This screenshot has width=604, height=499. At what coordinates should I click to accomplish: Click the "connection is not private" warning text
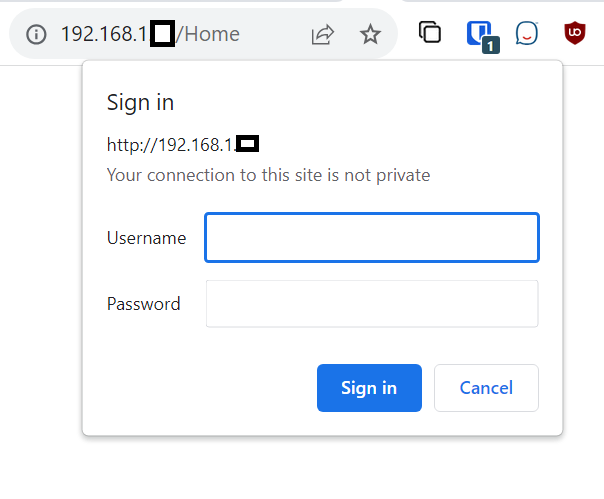point(268,176)
